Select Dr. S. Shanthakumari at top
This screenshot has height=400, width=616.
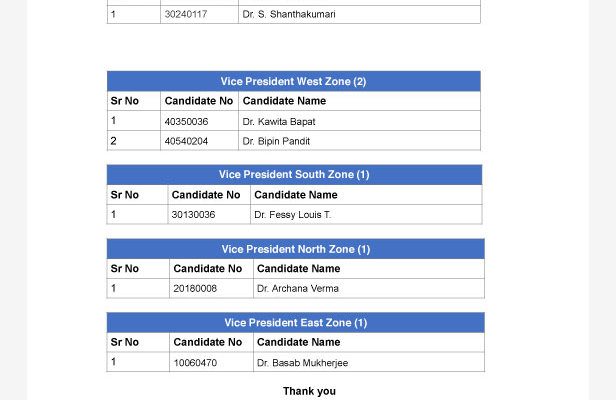(x=289, y=14)
